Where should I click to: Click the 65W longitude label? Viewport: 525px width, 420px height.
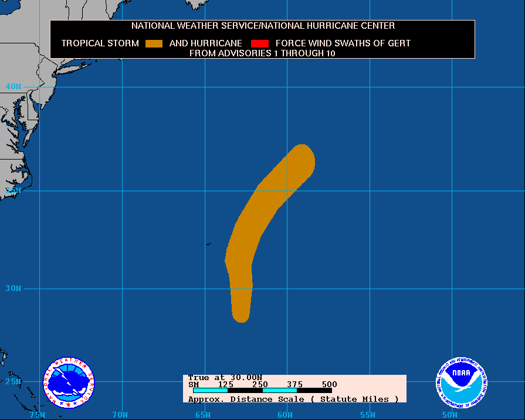pyautogui.click(x=203, y=415)
